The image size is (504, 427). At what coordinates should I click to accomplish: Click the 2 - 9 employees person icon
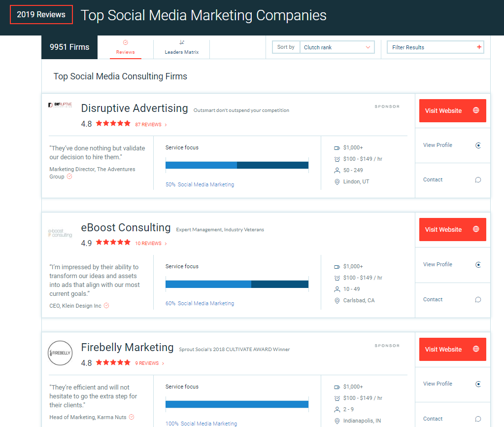click(337, 409)
